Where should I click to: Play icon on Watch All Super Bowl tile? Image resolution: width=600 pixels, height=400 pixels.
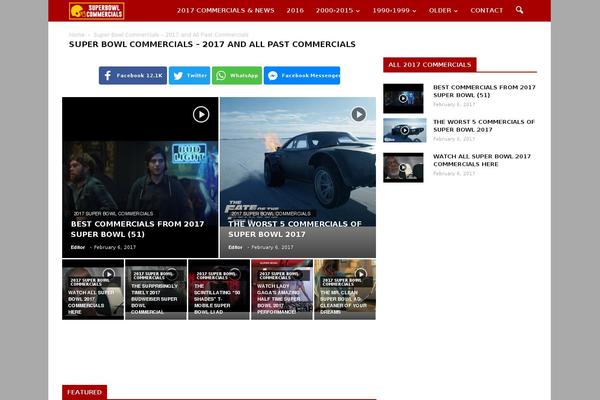point(109,274)
